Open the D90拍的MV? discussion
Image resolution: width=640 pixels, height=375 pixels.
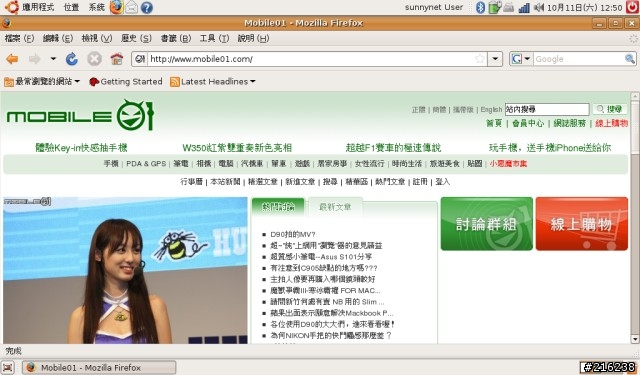click(x=293, y=234)
